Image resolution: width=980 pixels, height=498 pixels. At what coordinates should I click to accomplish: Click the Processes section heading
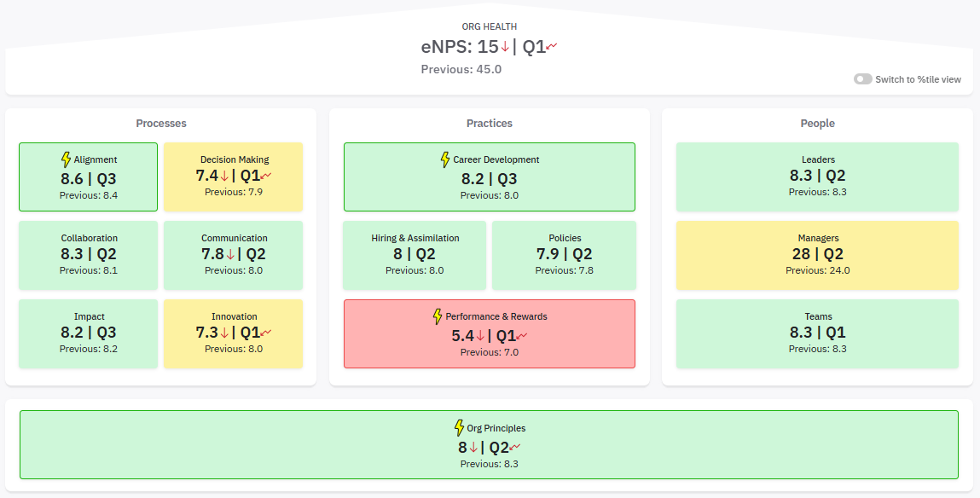161,124
